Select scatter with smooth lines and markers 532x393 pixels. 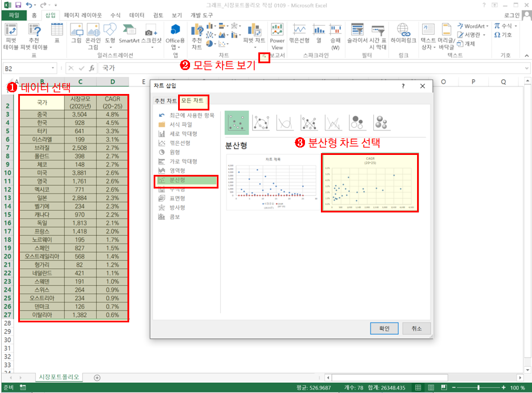tap(261, 122)
